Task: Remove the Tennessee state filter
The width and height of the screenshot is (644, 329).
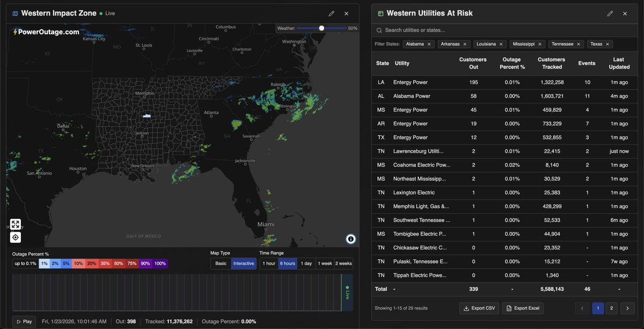Action: pyautogui.click(x=579, y=44)
